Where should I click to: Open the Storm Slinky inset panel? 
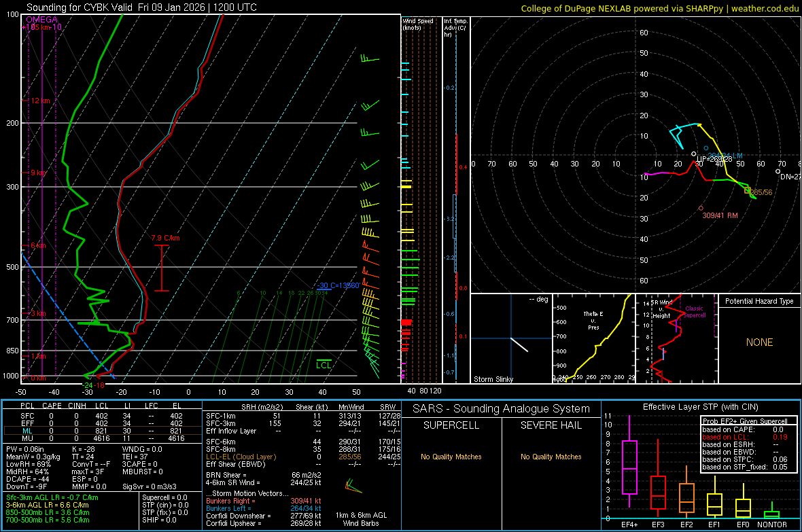click(x=511, y=338)
